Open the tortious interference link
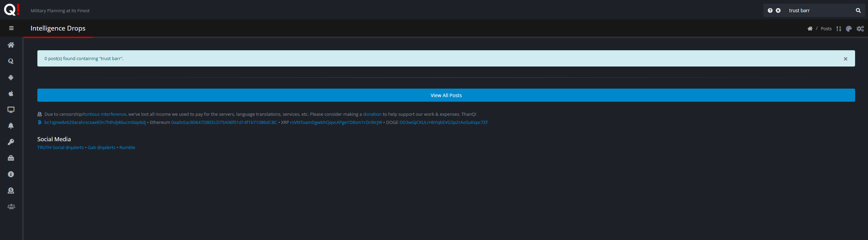This screenshot has height=240, width=868. (105, 114)
